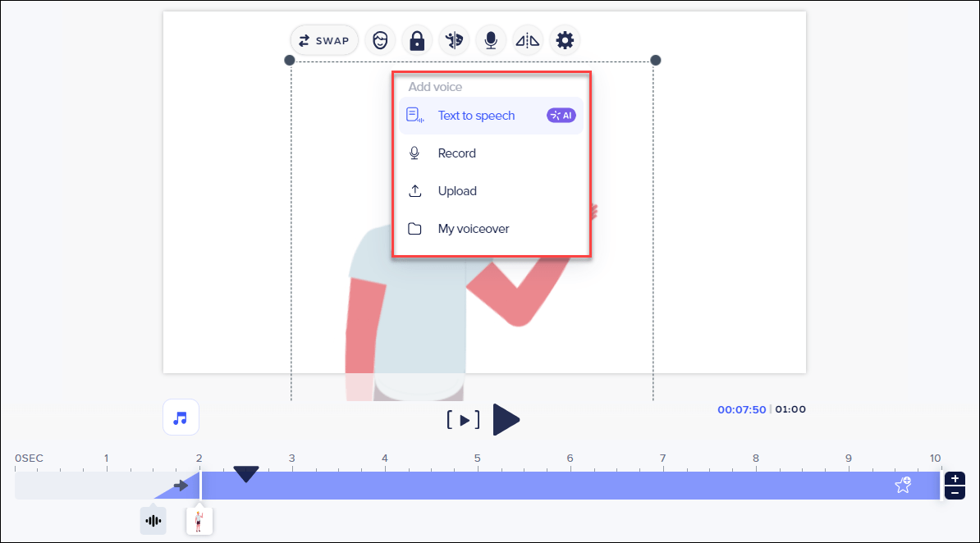Click the timeline zoom minus stepper
This screenshot has height=543, width=980.
955,492
